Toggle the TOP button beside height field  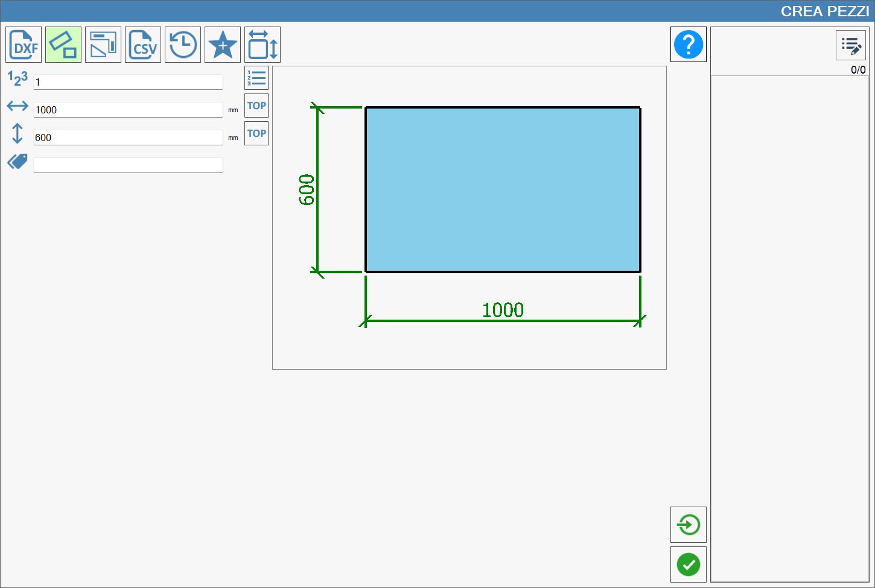coord(256,134)
